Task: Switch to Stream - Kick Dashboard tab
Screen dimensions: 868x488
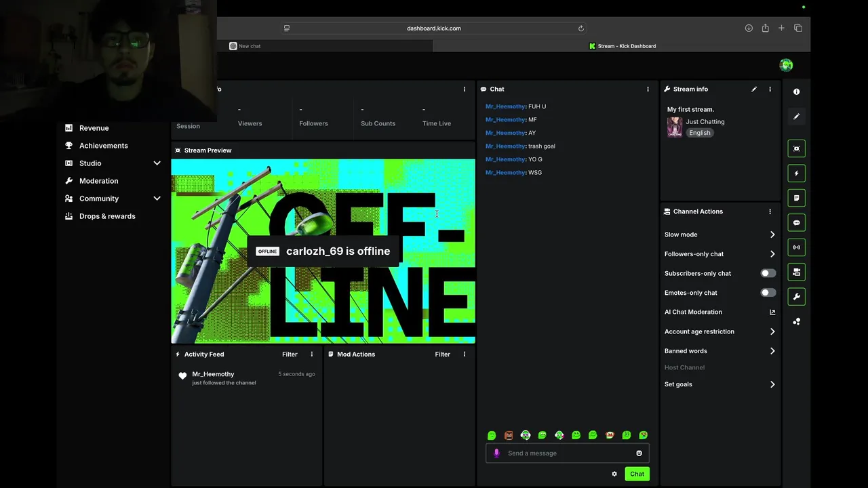Action: point(622,46)
